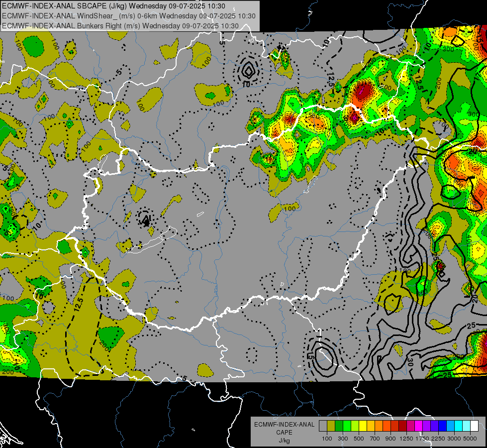The width and height of the screenshot is (487, 448).
Task: Click the Bunkers Right (m/s) header line
Action: coord(120,26)
